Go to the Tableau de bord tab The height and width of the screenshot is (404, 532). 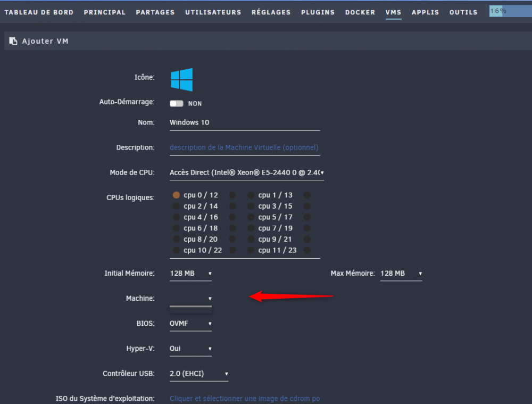(39, 12)
